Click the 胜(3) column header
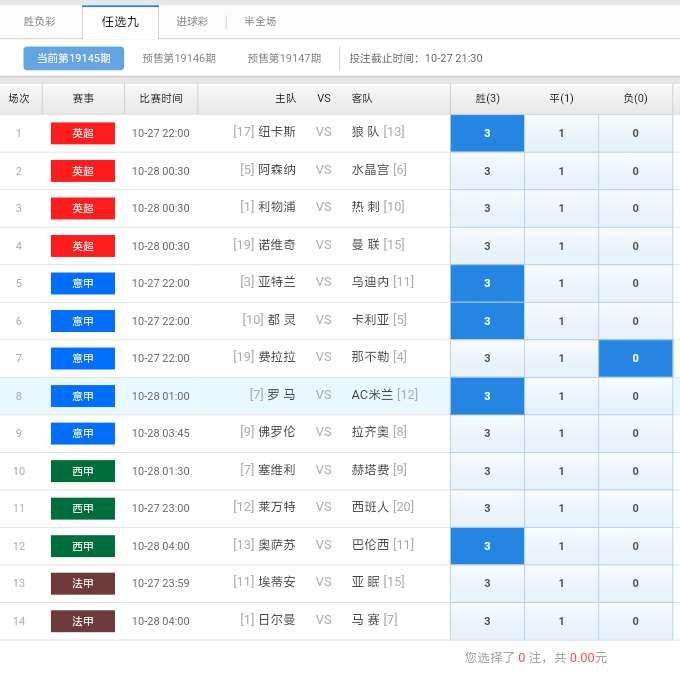This screenshot has height=677, width=680. click(x=487, y=98)
